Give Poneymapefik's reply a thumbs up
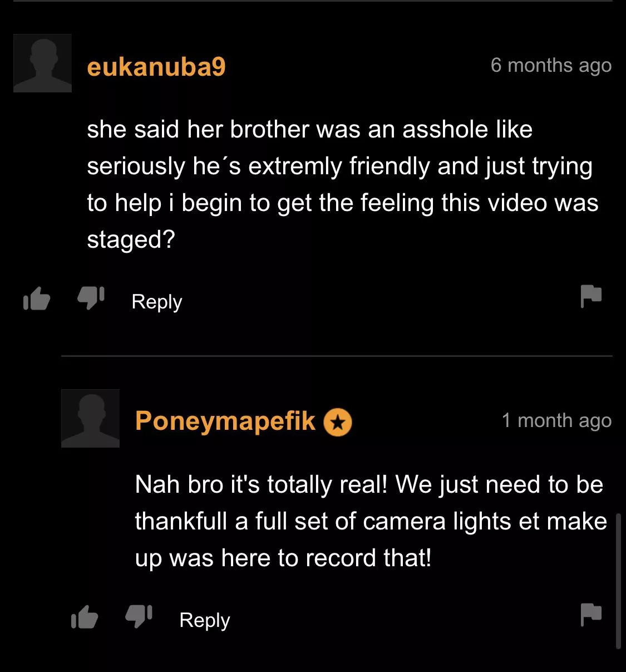Screen dimensions: 626x672 [x=85, y=617]
